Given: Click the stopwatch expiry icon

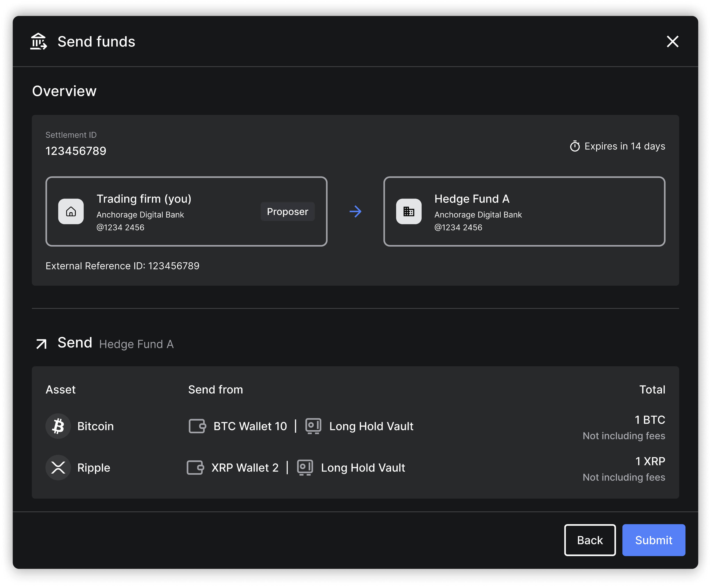Looking at the screenshot, I should pos(575,146).
